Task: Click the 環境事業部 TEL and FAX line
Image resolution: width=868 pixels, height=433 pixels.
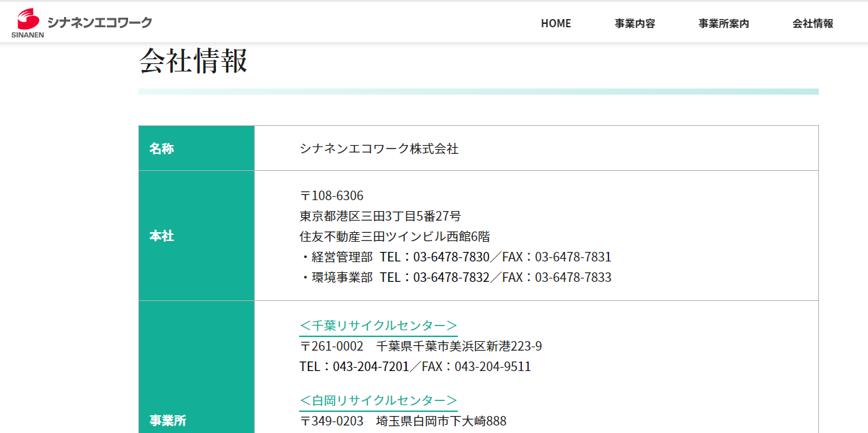Action: click(455, 278)
